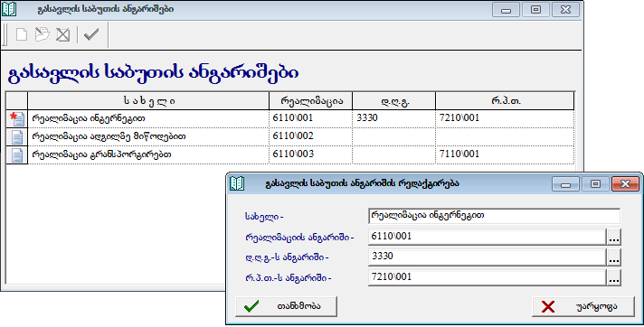Select document icon of row with 6110\002

click(17, 136)
